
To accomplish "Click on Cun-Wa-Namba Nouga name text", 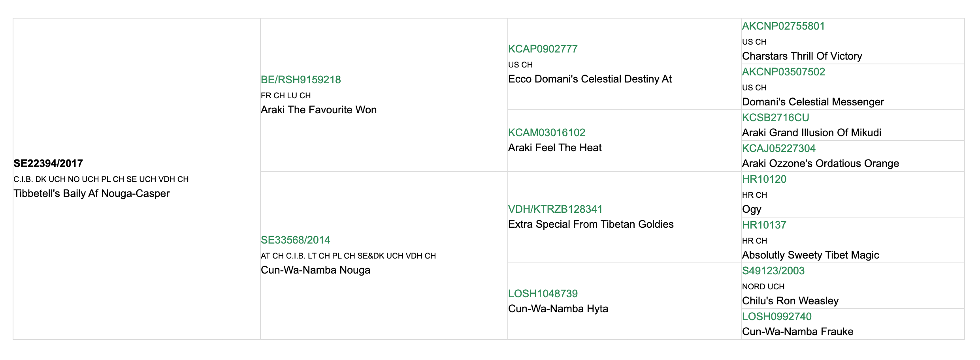I will (315, 270).
